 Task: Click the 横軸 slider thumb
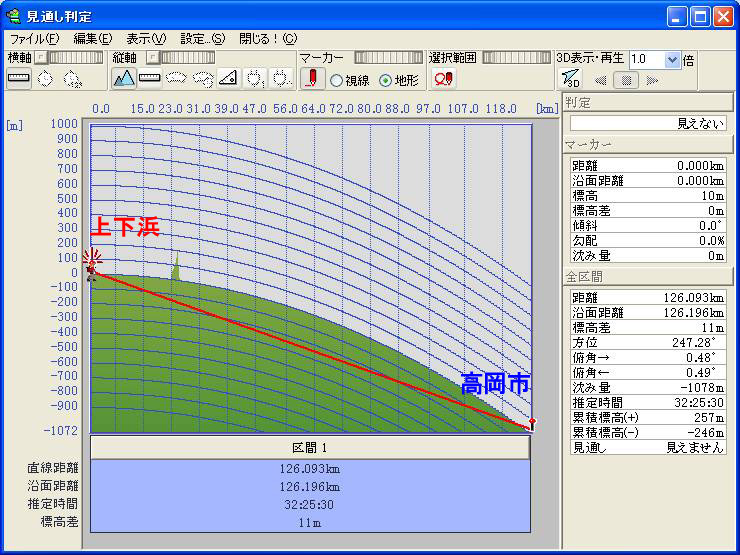pyautogui.click(x=42, y=58)
